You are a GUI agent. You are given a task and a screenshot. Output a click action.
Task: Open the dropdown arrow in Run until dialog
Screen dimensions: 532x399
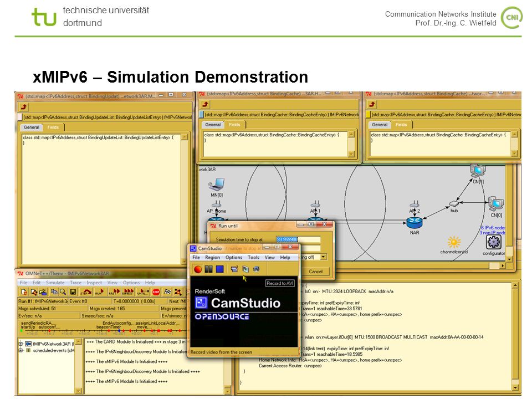323,257
